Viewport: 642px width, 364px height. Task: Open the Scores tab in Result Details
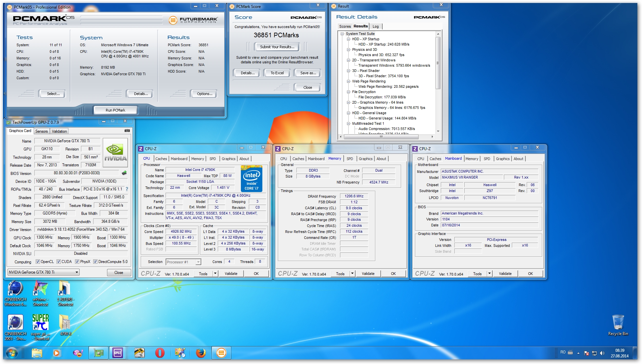pos(345,26)
